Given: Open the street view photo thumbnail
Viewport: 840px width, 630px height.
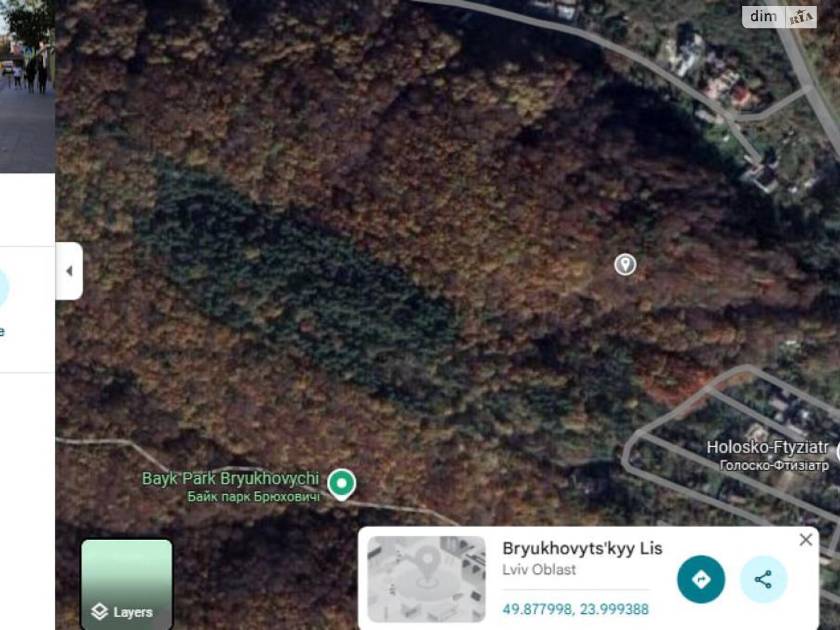Looking at the screenshot, I should (27, 87).
